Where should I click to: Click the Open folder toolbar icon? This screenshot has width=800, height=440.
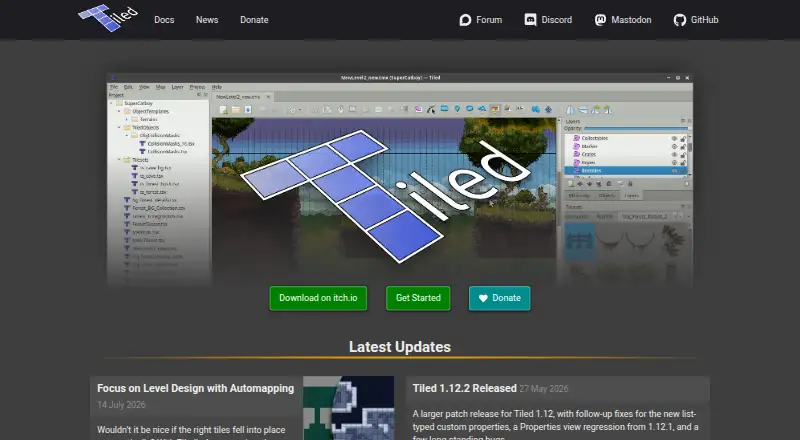[236, 110]
